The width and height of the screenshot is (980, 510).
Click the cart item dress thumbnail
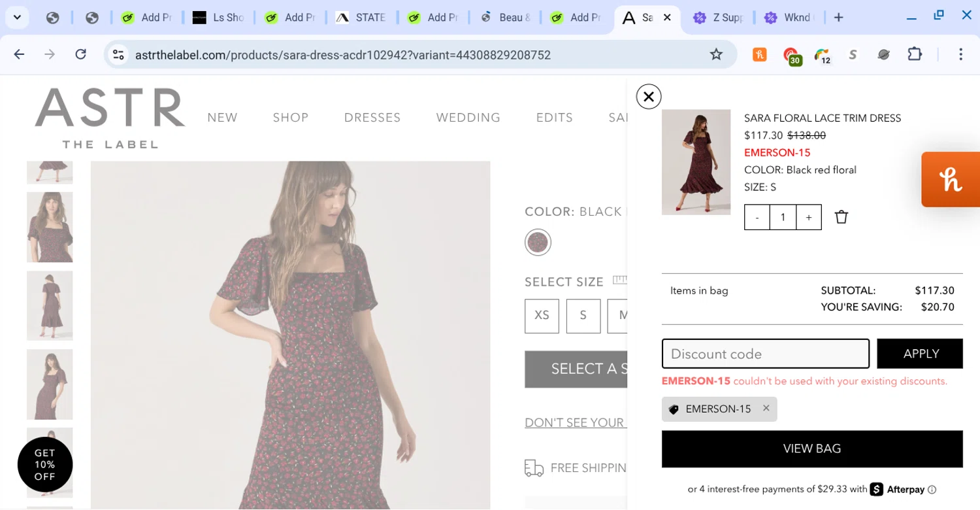point(696,162)
